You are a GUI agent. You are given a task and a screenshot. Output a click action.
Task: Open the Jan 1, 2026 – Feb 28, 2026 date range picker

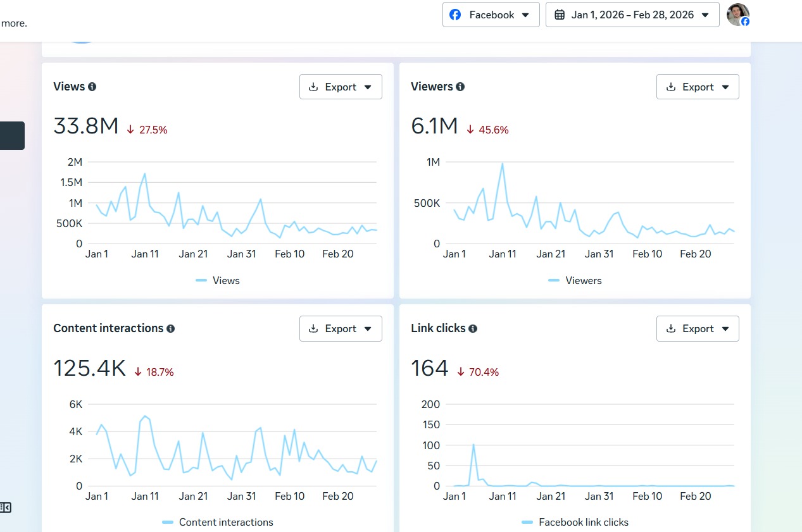pyautogui.click(x=632, y=15)
